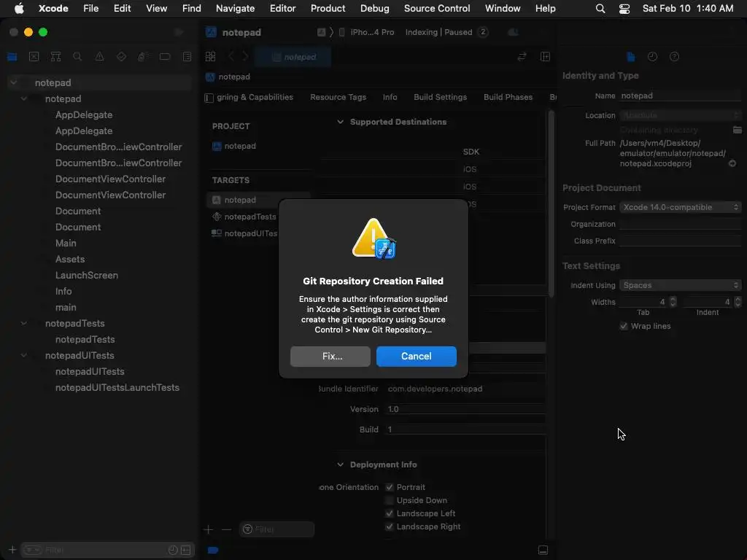This screenshot has width=747, height=560.
Task: Open the Find navigator magnifier icon
Action: 77,57
